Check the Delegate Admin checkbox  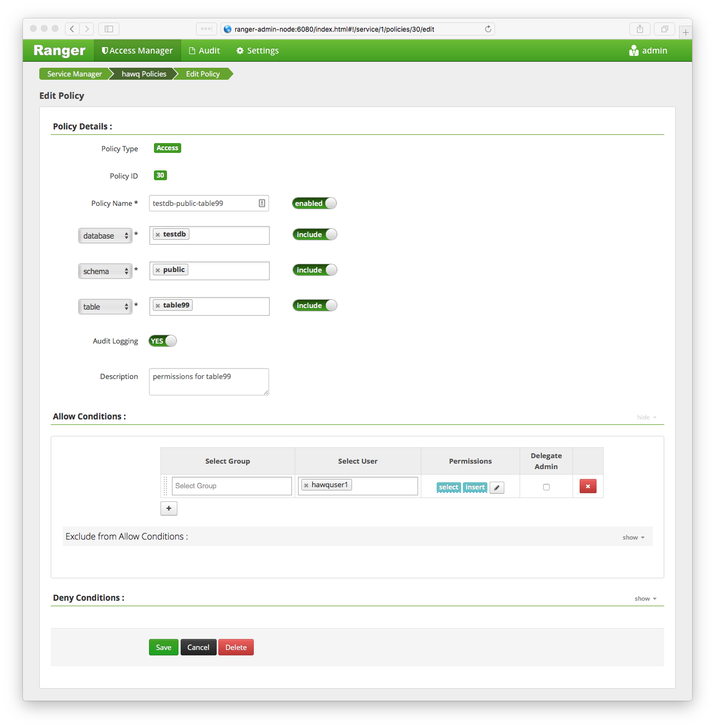point(546,487)
